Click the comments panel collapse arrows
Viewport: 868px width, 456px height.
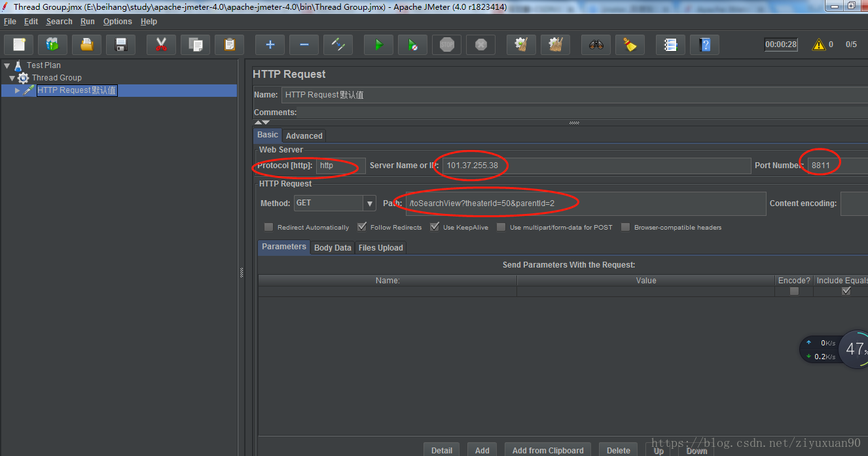tap(262, 122)
